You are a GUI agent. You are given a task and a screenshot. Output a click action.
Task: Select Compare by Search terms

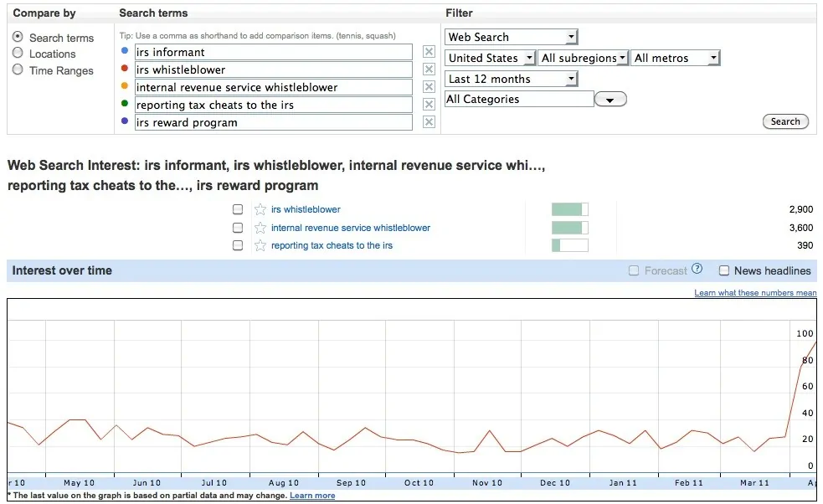tap(18, 36)
